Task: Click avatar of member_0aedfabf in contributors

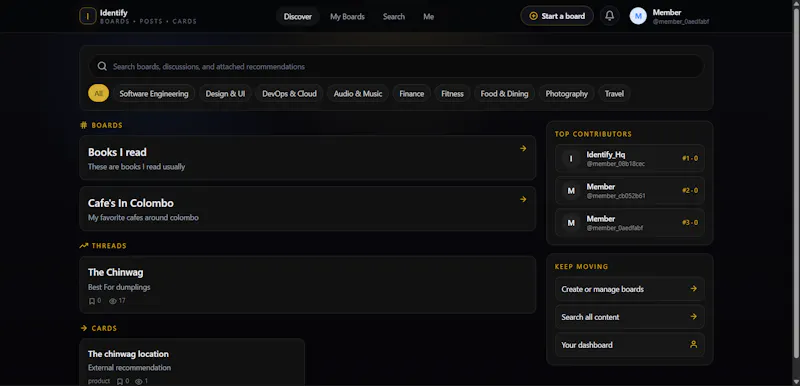Action: click(571, 223)
